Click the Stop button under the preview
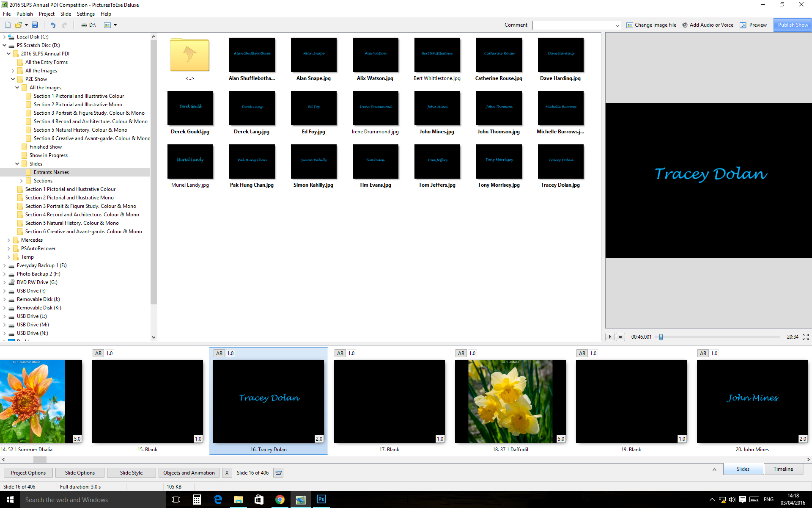812x508 pixels. [x=620, y=337]
